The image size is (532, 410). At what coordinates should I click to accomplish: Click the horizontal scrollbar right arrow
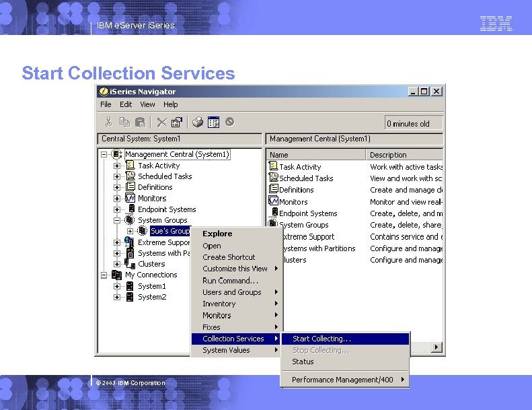click(x=436, y=347)
